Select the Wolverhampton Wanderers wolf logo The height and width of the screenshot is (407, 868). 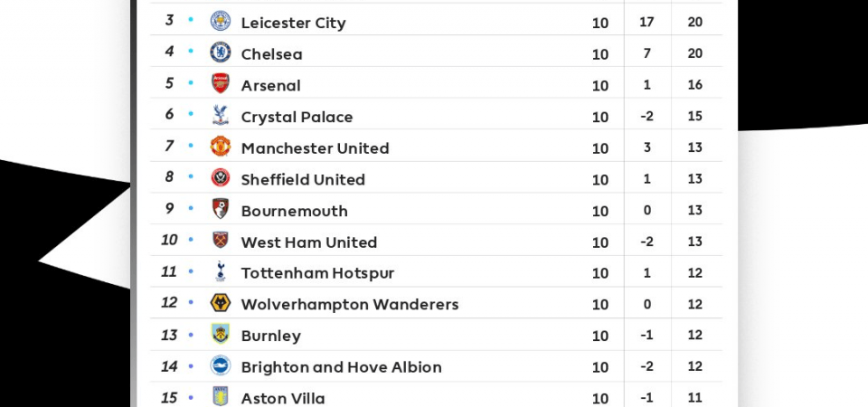coord(221,303)
